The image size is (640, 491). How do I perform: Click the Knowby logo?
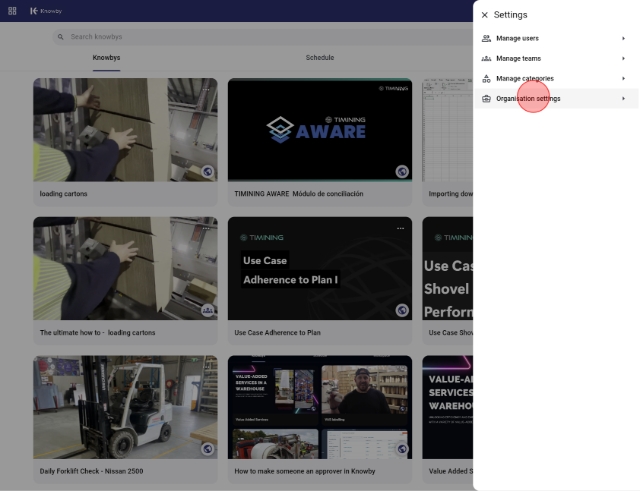46,11
